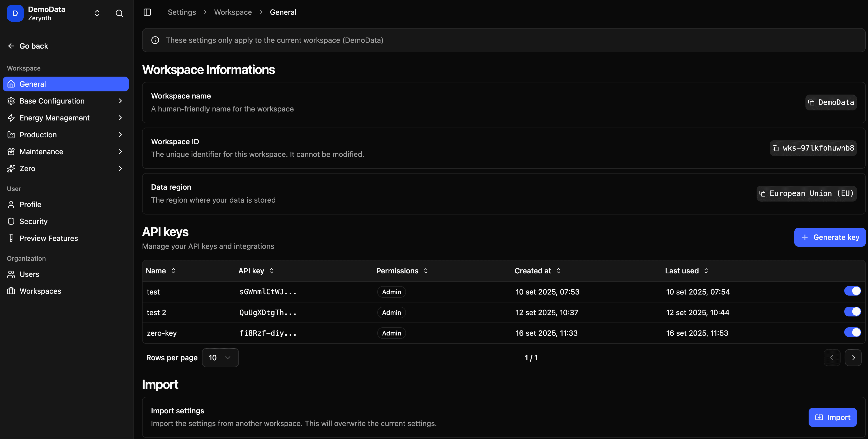The image size is (868, 439).
Task: Open the rows per page dropdown
Action: click(220, 357)
